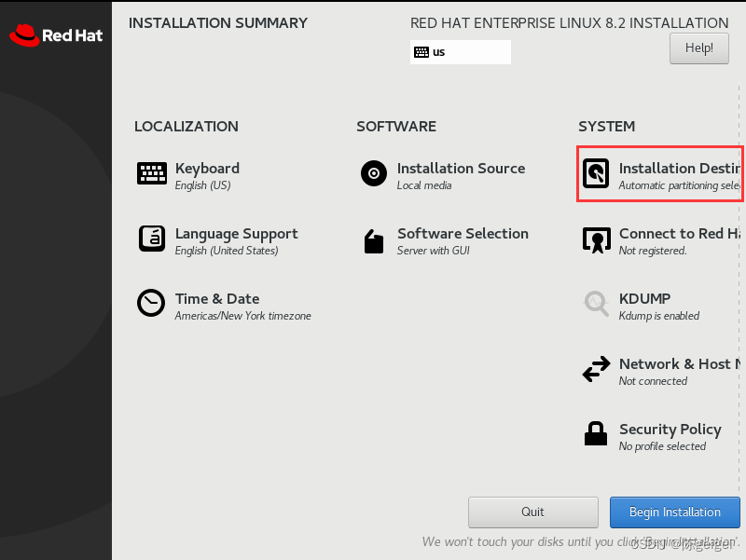Screen dimensions: 746x560
Task: Click 'English (US)' keyboard subtitle
Action: [x=202, y=185]
